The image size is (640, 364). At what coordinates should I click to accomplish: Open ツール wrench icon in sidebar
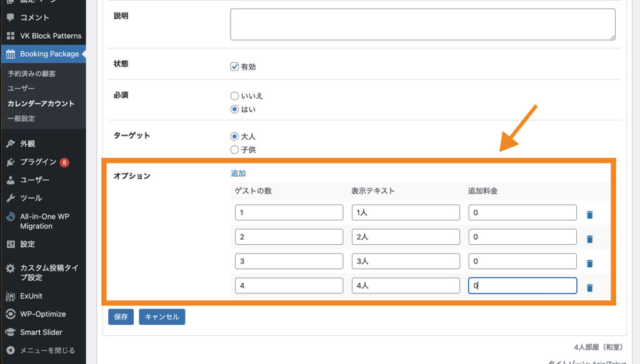point(11,198)
